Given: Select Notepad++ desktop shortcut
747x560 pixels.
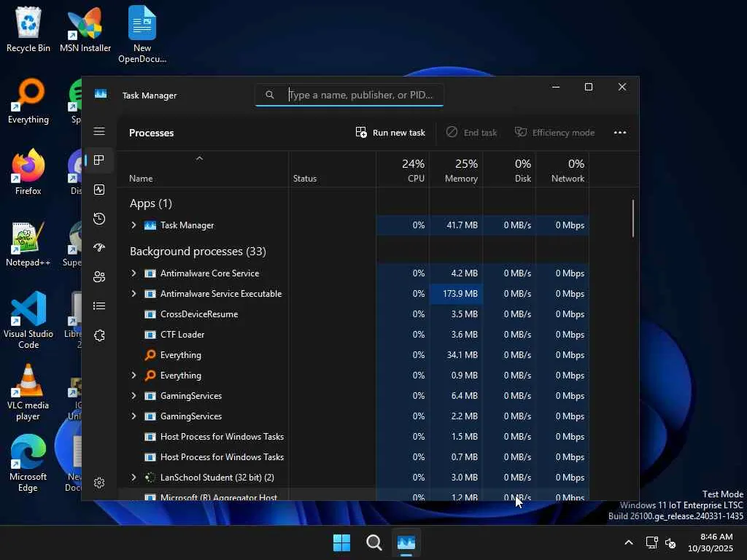Looking at the screenshot, I should [28, 244].
